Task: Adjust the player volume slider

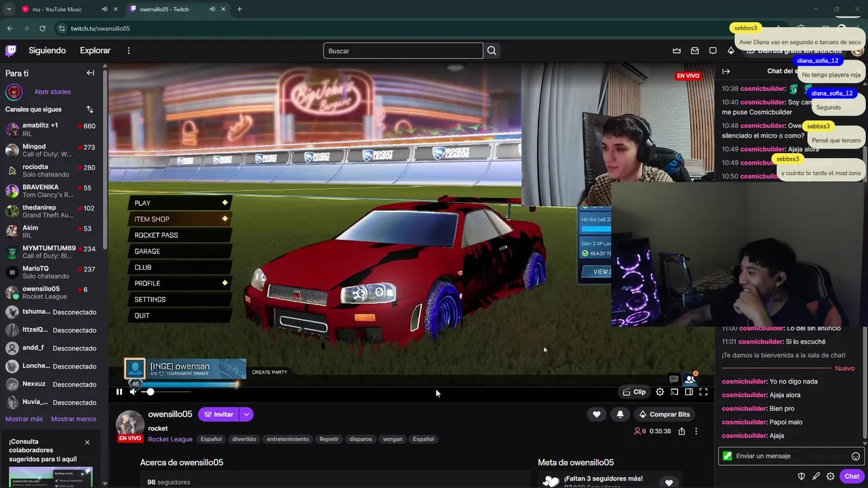Action: (166, 392)
